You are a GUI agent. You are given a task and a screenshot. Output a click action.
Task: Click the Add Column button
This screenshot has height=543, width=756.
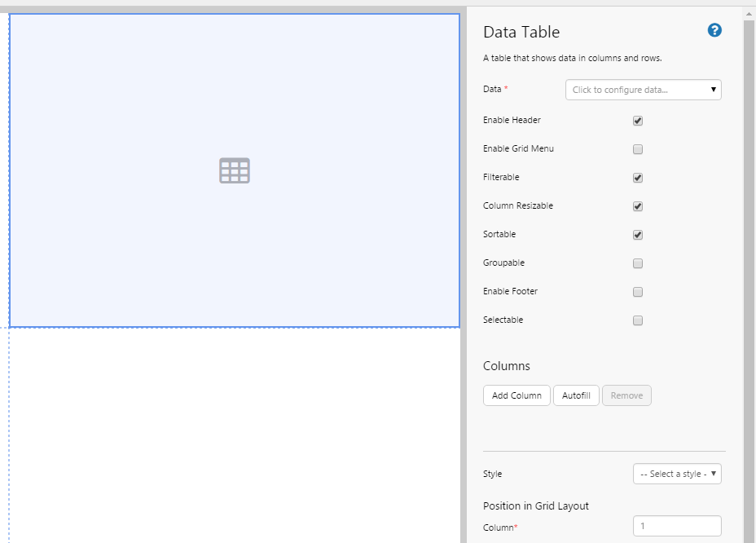coord(516,395)
